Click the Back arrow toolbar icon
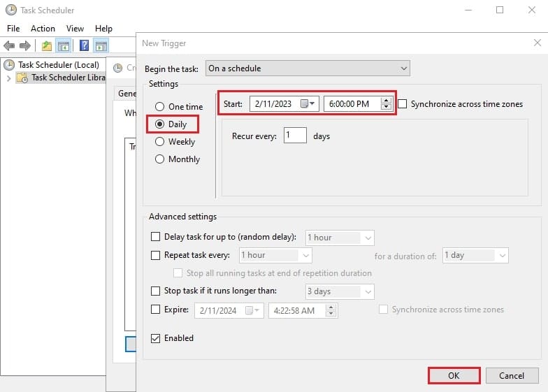The width and height of the screenshot is (548, 392). [x=9, y=46]
